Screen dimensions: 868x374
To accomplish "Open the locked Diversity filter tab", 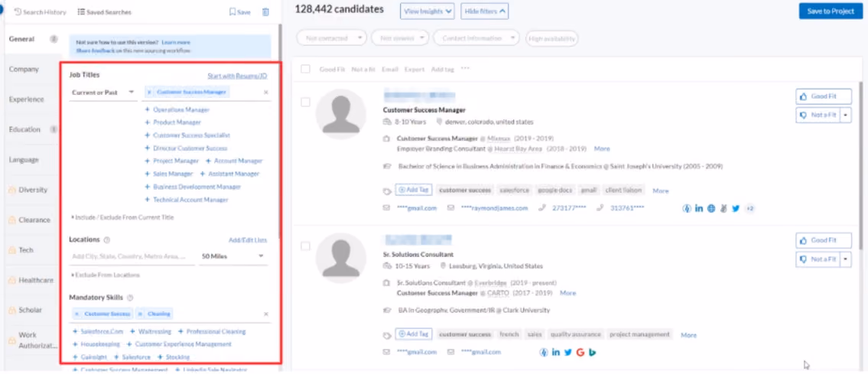I will coord(31,190).
